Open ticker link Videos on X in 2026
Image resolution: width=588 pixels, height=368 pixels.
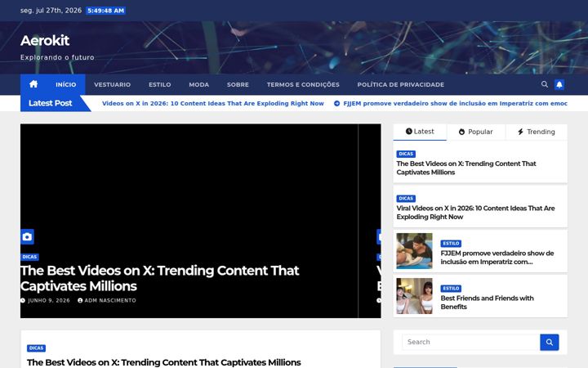coord(213,104)
